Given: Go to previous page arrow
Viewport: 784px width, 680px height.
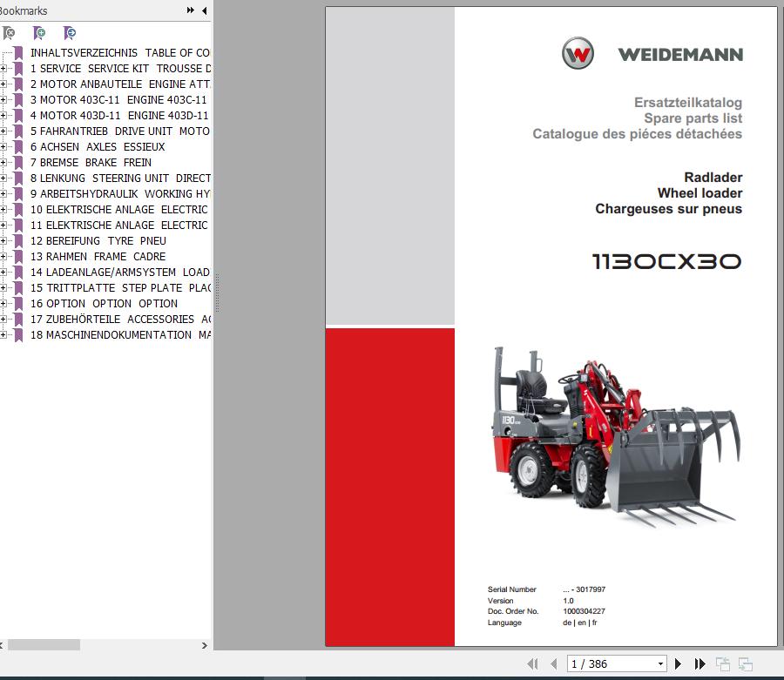Looking at the screenshot, I should point(553,664).
